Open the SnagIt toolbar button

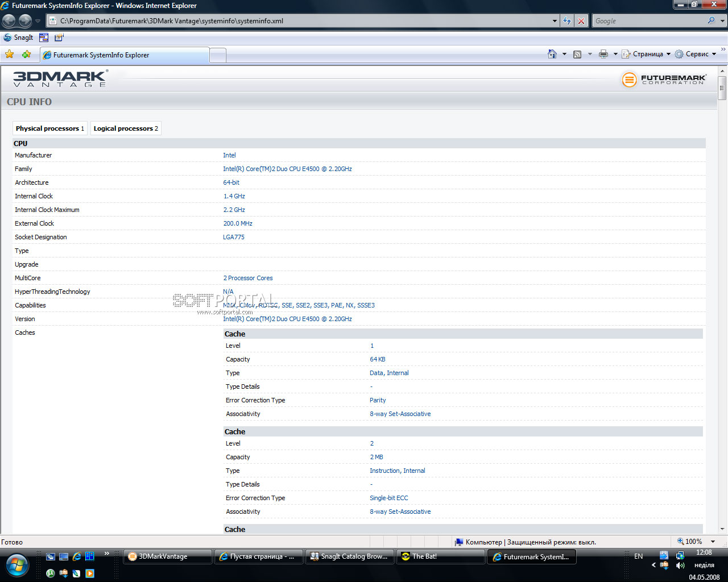pyautogui.click(x=19, y=38)
